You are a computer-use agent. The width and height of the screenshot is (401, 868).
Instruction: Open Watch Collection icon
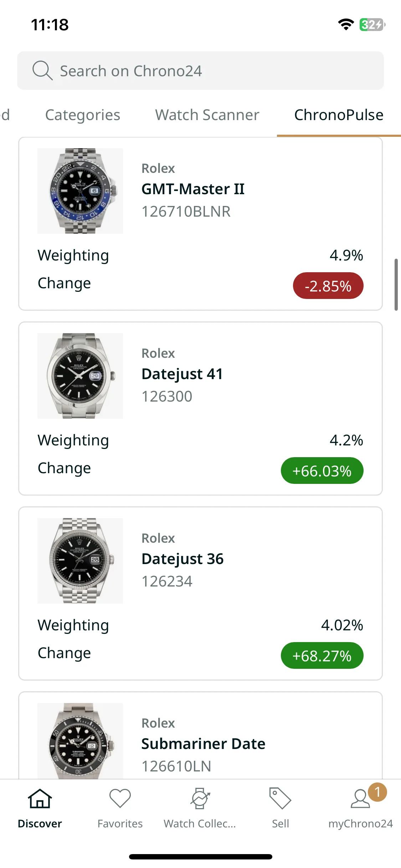[200, 798]
